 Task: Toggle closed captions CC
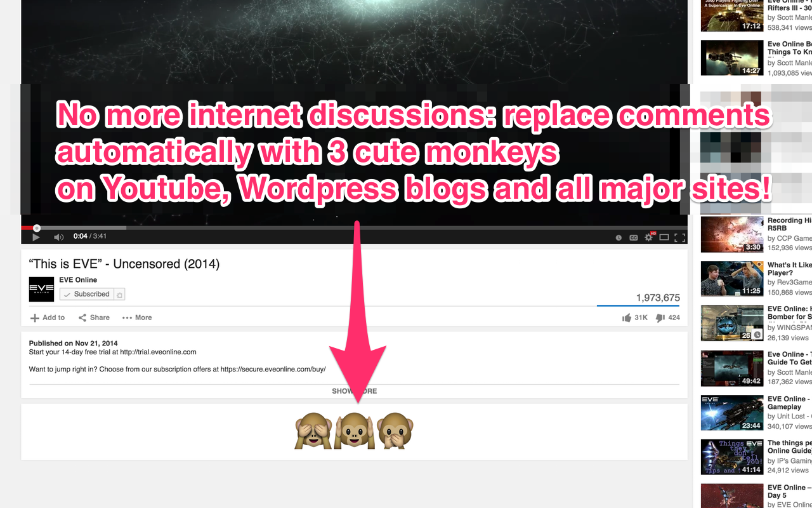click(633, 237)
